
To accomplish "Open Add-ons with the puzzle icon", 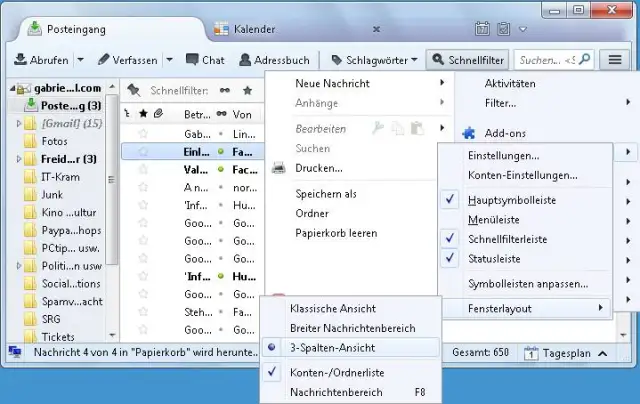I will click(x=504, y=132).
